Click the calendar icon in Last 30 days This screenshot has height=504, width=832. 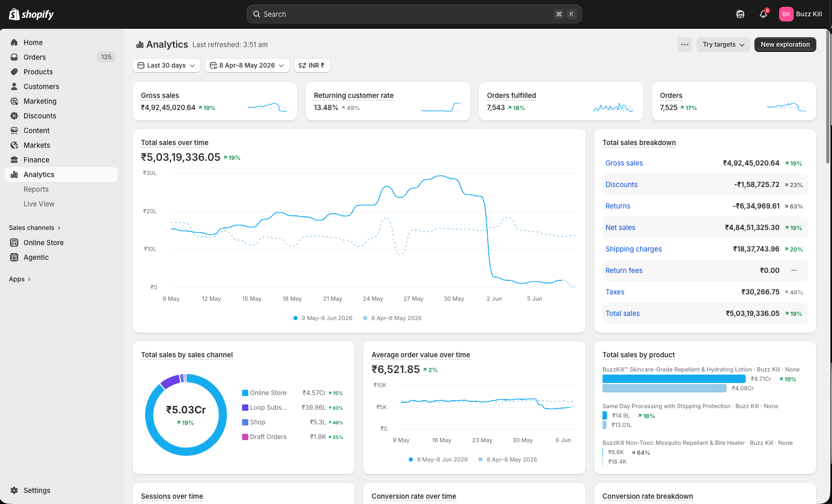(141, 65)
